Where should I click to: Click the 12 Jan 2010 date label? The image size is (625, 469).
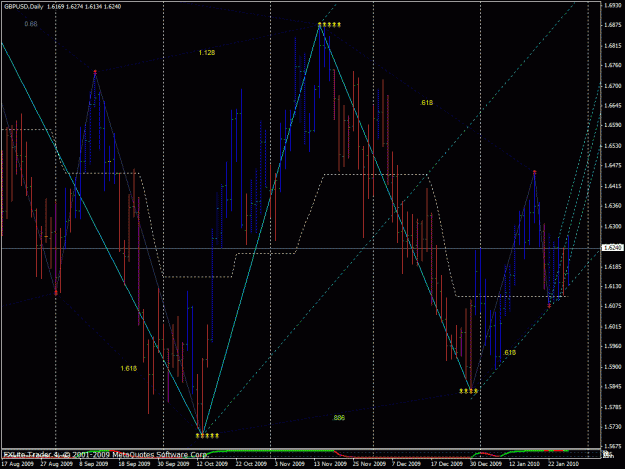point(525,464)
